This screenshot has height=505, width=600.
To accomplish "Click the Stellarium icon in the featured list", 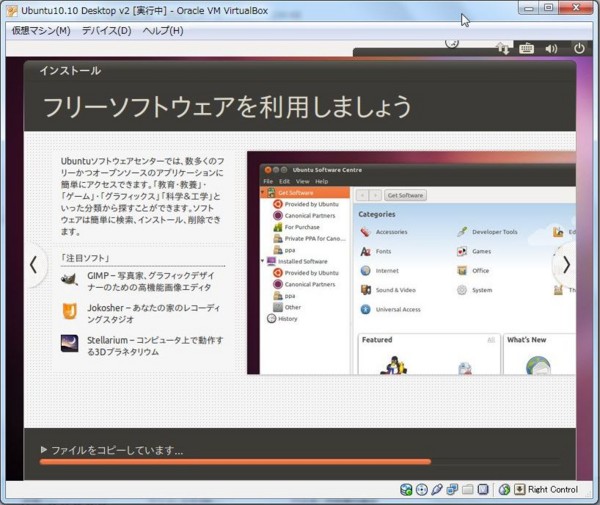I will (70, 343).
